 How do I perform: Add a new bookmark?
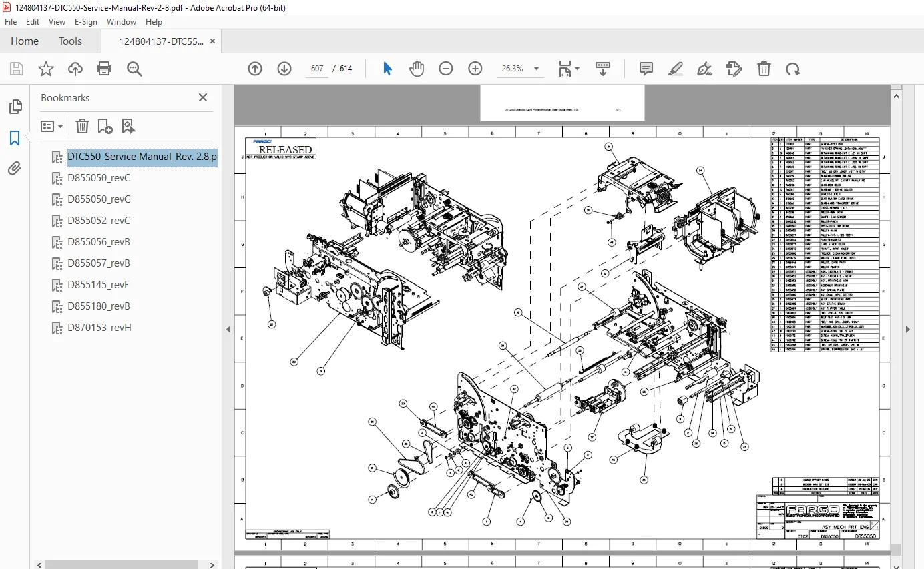click(x=105, y=126)
